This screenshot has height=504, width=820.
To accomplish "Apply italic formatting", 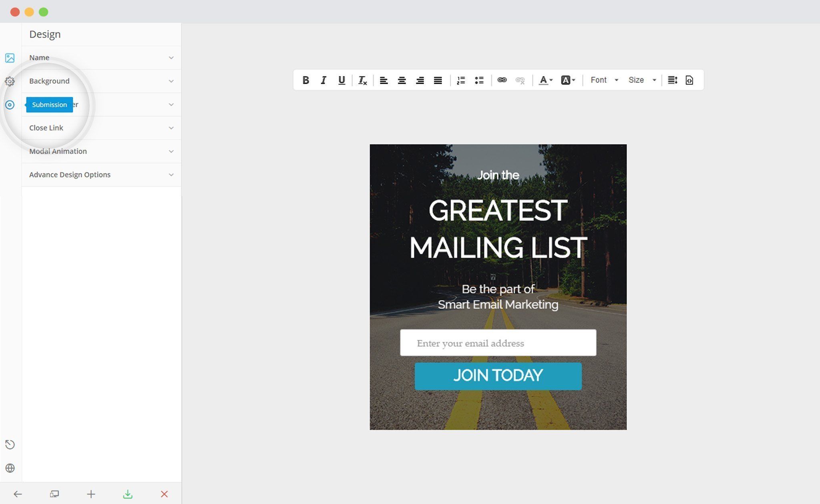I will (324, 80).
